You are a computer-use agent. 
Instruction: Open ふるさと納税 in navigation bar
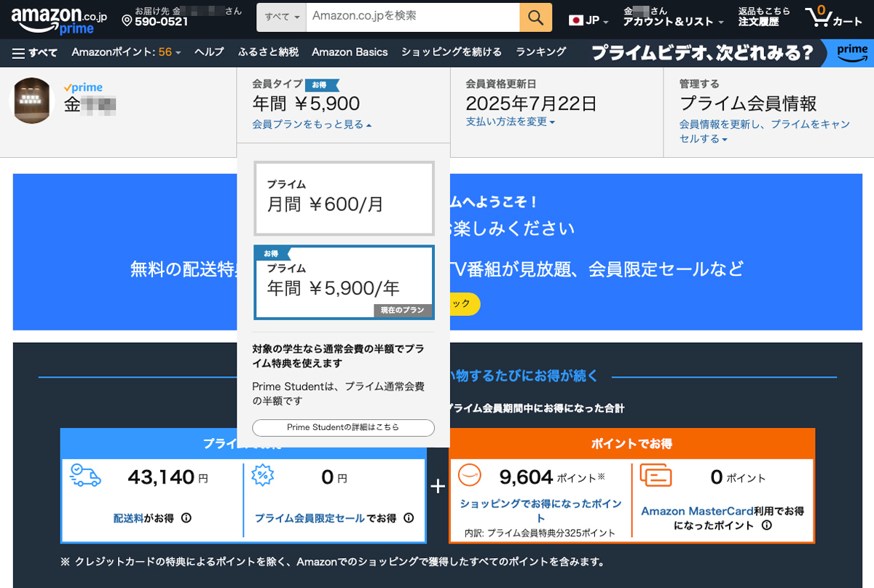click(268, 52)
